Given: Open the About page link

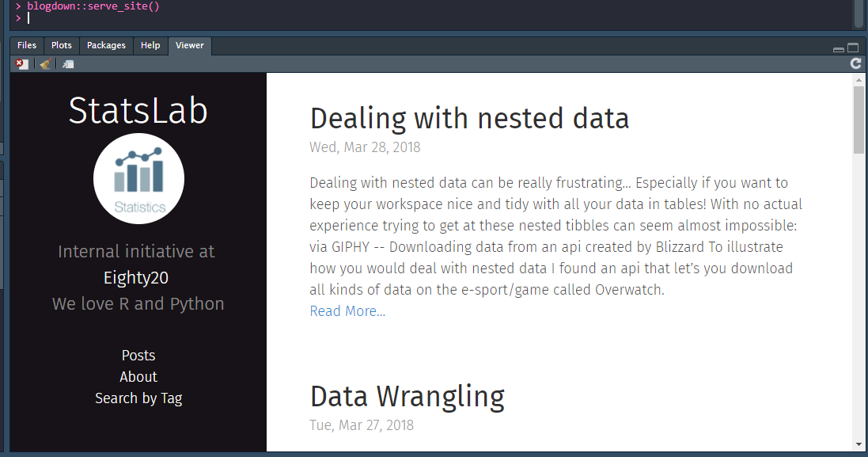Looking at the screenshot, I should 138,377.
